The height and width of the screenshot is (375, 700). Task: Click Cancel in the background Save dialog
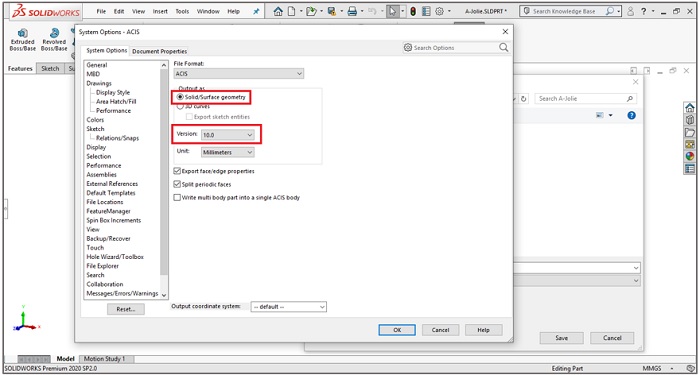612,338
